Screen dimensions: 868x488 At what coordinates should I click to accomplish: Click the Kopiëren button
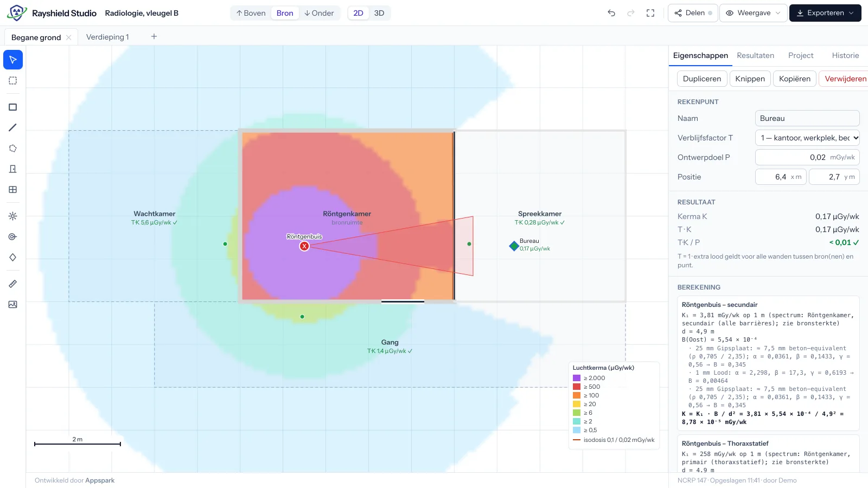(x=795, y=79)
